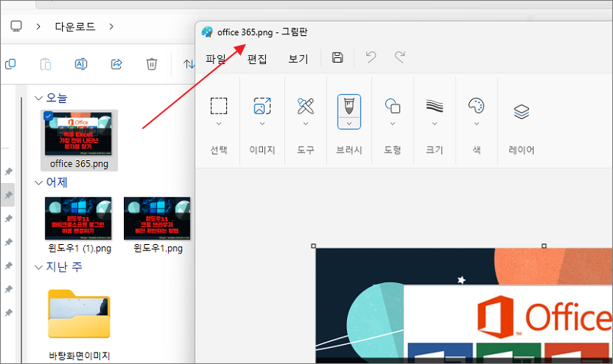
Task: Uncheck the office 365.png selection checkbox
Action: tap(48, 116)
